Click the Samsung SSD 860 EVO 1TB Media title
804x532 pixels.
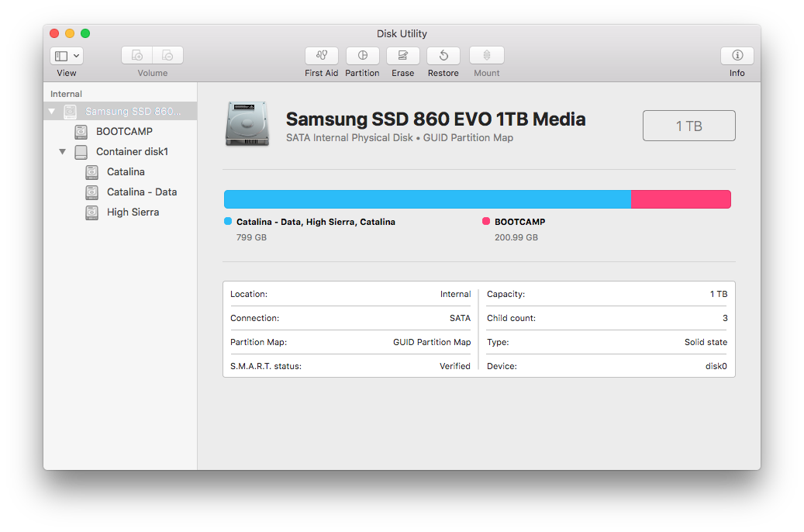(x=436, y=119)
